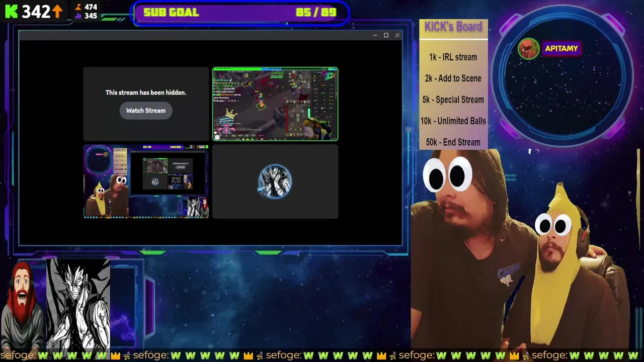Click the 342 viewer count
Viewport: 644px width, 362px height.
click(x=36, y=11)
